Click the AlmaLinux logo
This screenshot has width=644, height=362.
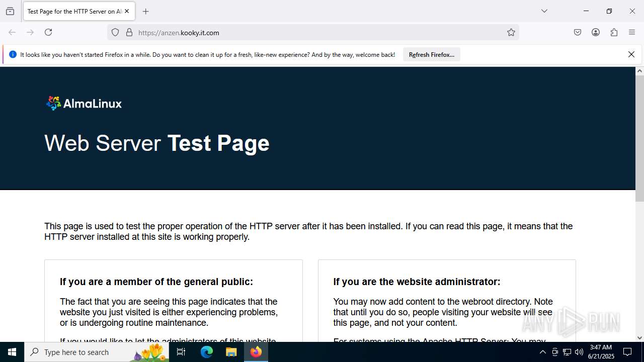[x=84, y=103]
